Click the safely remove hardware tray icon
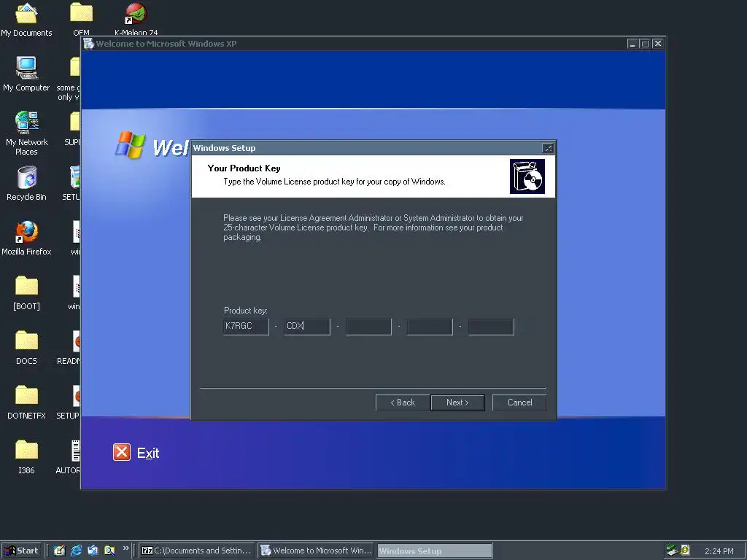The image size is (747, 560). pos(672,551)
